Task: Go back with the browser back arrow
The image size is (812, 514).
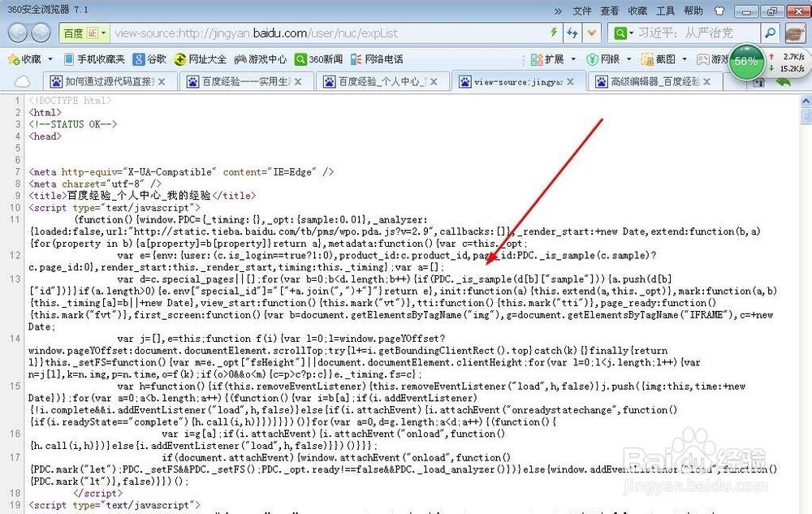Action: pos(18,33)
